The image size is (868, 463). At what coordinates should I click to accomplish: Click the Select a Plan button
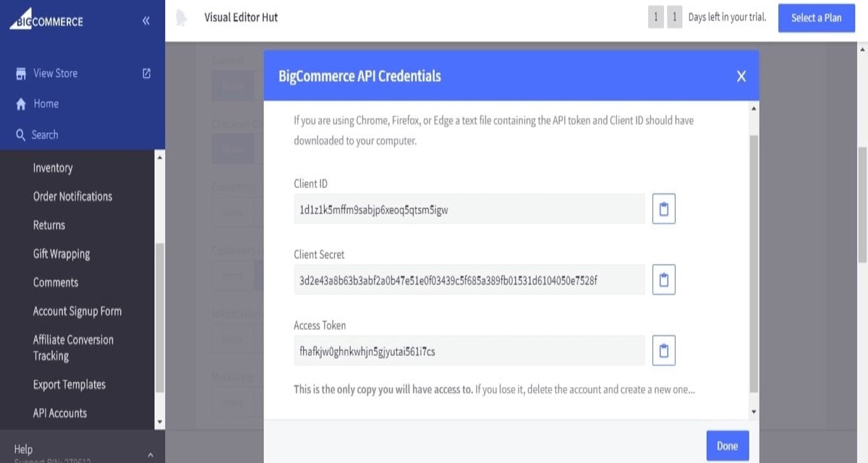click(816, 18)
